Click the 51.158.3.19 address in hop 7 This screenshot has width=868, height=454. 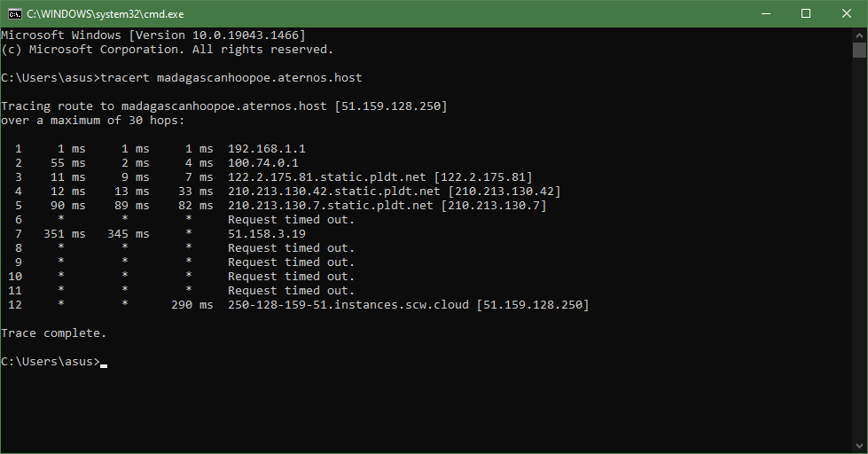pos(266,234)
